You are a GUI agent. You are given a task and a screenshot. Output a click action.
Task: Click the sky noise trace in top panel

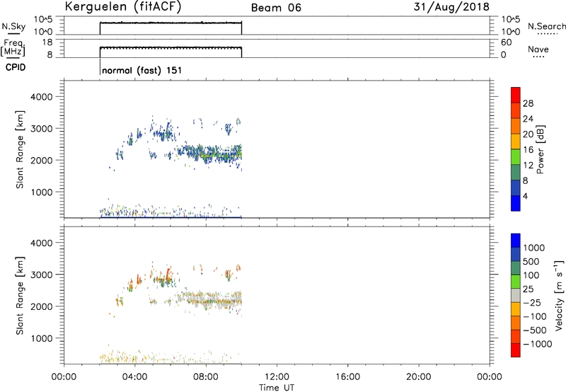171,23
